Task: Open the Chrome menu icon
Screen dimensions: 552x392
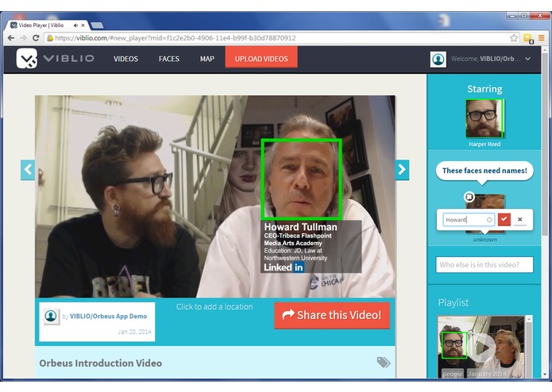Action: 541,38
